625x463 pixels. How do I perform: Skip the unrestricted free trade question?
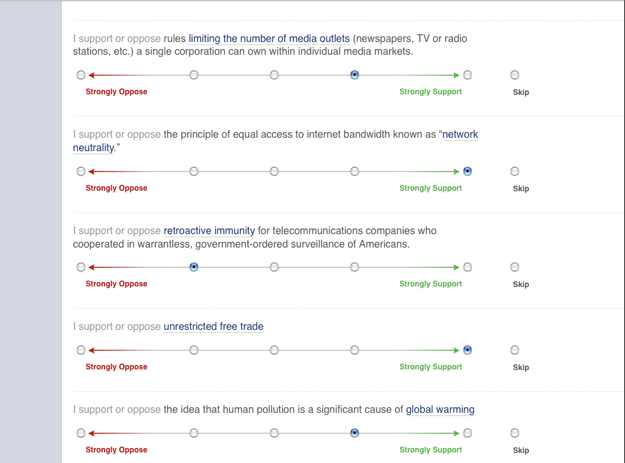(515, 350)
